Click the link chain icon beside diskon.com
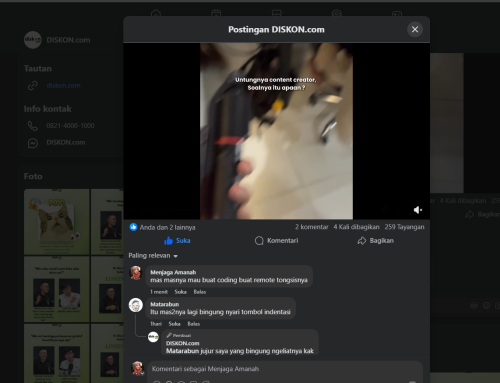500x383 pixels. click(x=33, y=86)
